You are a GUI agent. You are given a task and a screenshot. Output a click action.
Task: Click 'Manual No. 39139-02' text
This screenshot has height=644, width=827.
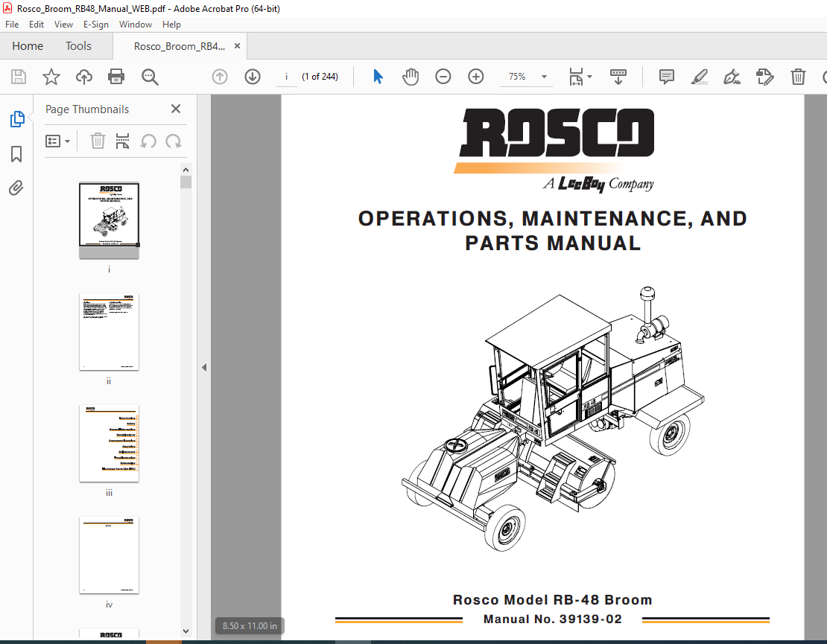pos(553,619)
